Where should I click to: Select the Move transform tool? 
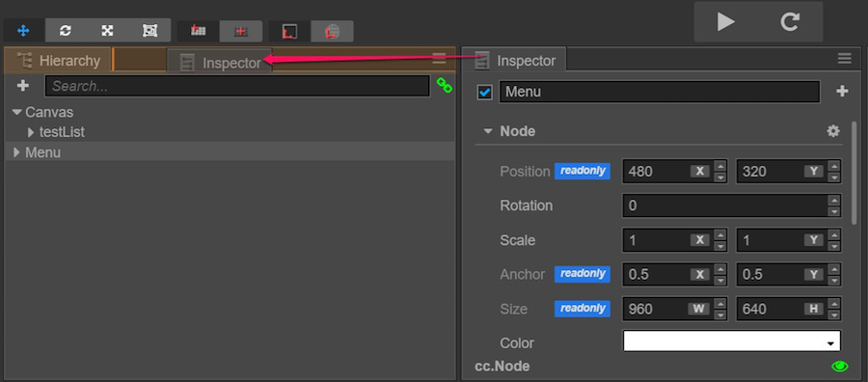pyautogui.click(x=23, y=31)
